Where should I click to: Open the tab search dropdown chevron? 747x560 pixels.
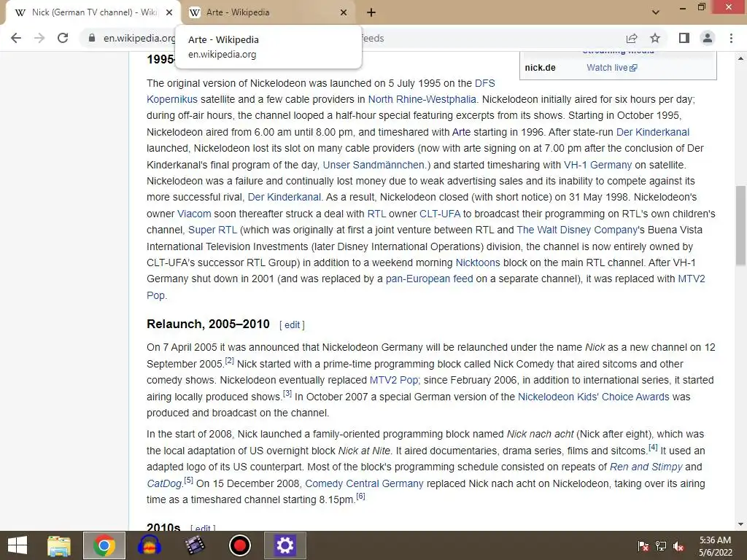[656, 12]
